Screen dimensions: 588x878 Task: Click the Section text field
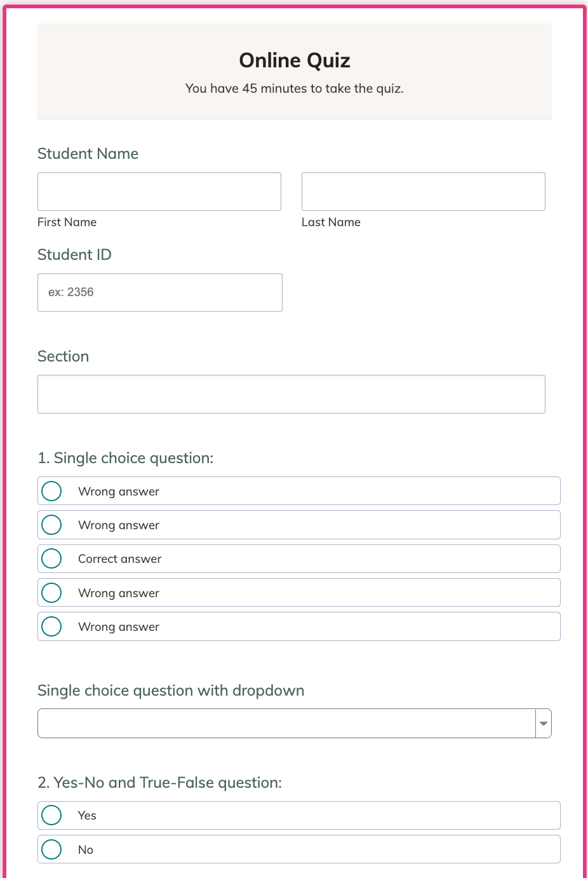coord(291,394)
